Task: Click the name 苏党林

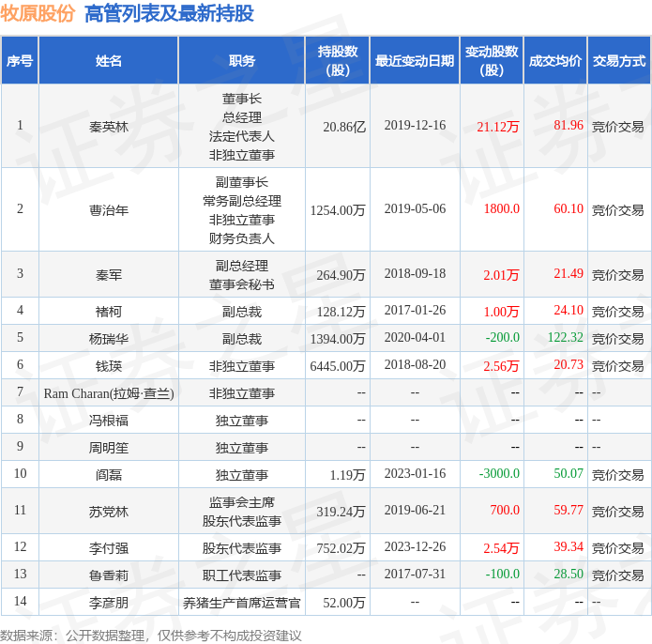Action: pos(109,512)
